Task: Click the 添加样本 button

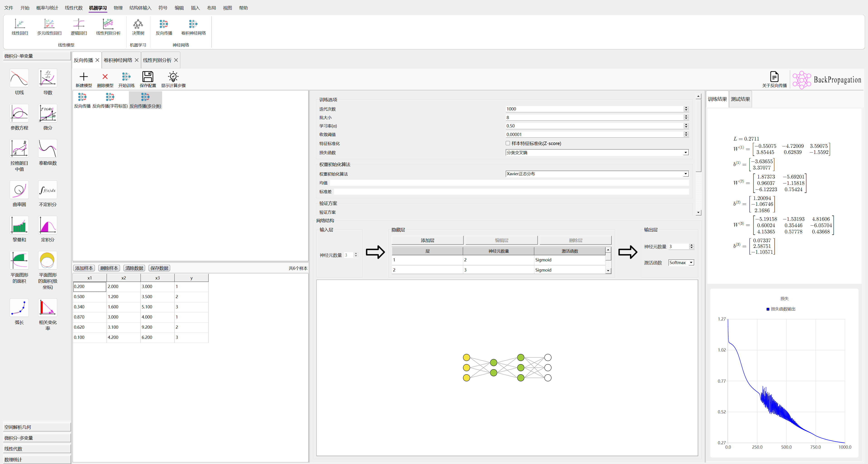Action: (84, 268)
